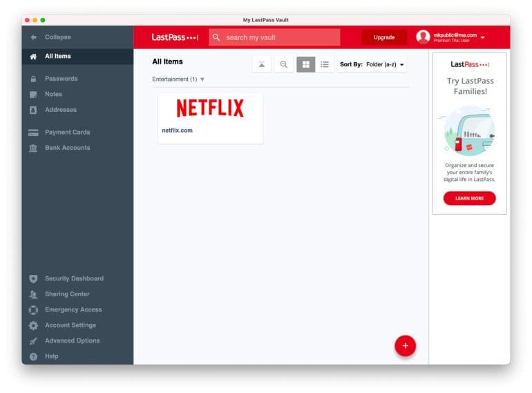
Task: Click the Addresses contact-book icon
Action: (33, 110)
